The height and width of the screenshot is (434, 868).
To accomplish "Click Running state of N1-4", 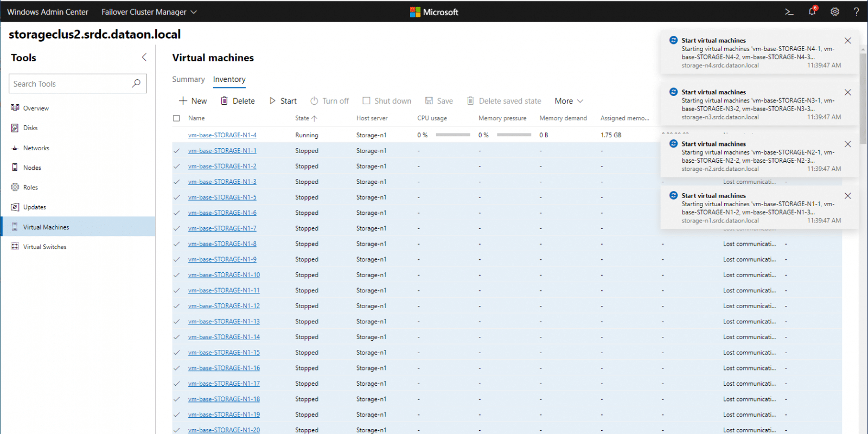I will [x=307, y=135].
